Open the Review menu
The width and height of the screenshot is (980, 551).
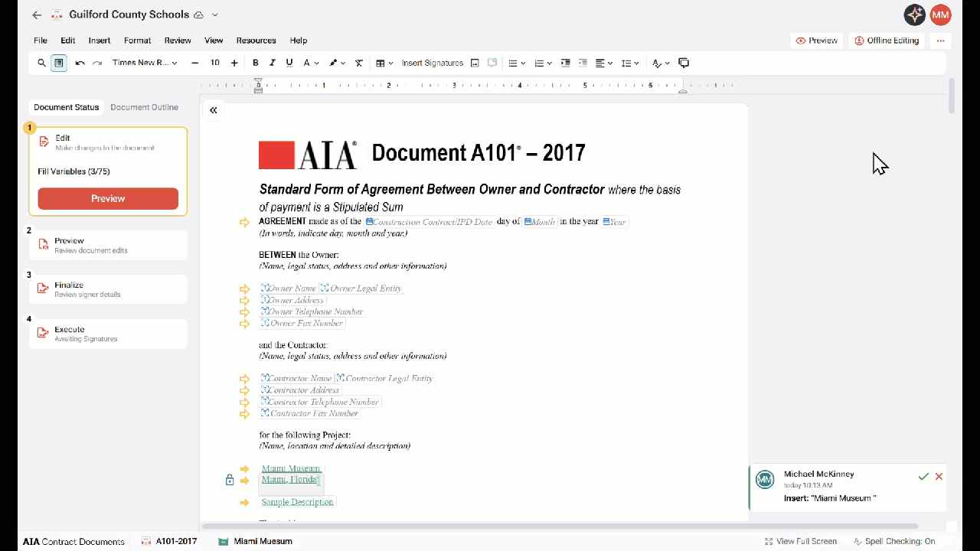pos(178,41)
